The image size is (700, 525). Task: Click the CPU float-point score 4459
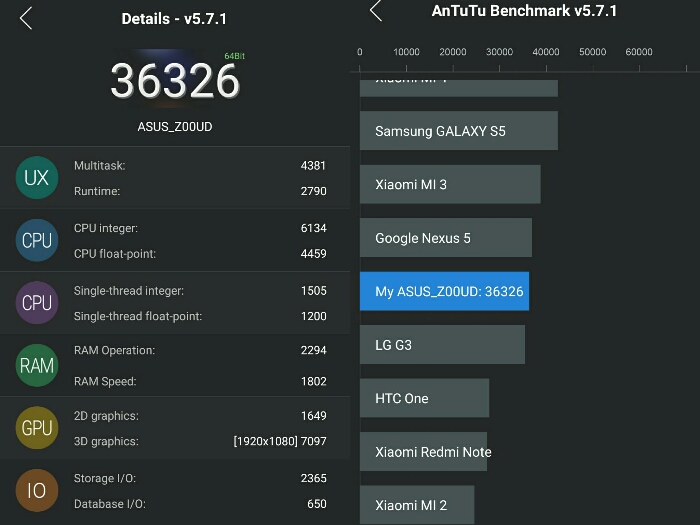pyautogui.click(x=313, y=254)
